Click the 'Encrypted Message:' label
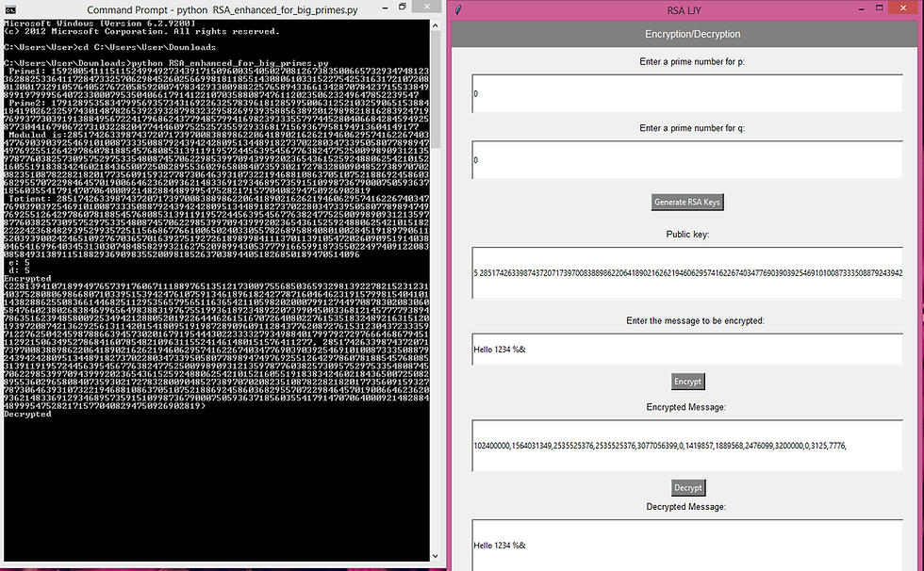The image size is (924, 571). click(686, 407)
